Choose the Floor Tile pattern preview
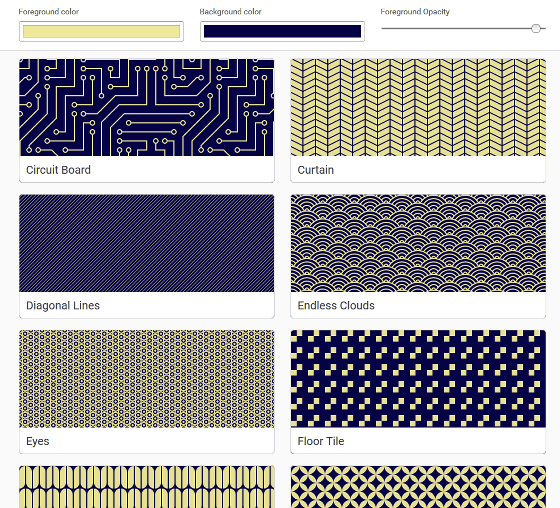This screenshot has height=508, width=560. [418, 379]
